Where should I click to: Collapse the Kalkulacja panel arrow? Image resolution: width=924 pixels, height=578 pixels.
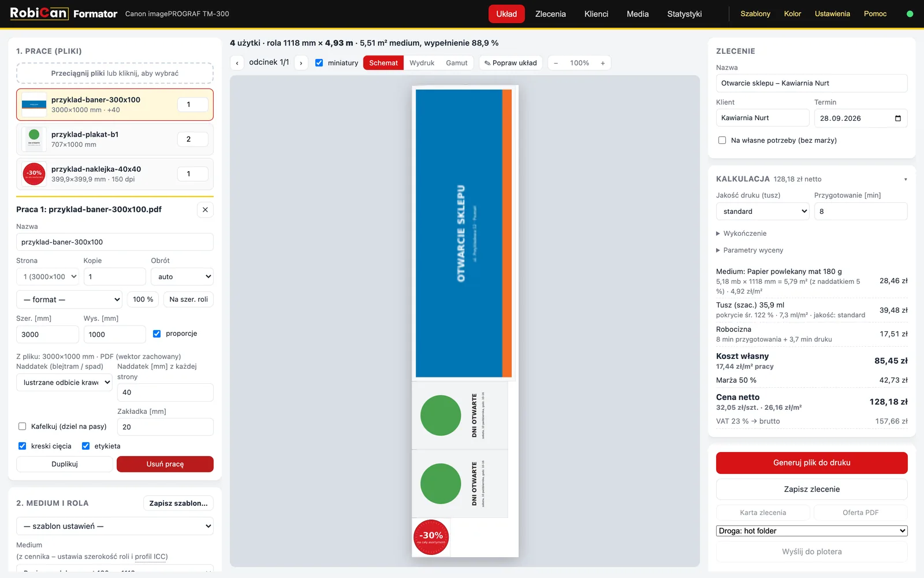(906, 179)
